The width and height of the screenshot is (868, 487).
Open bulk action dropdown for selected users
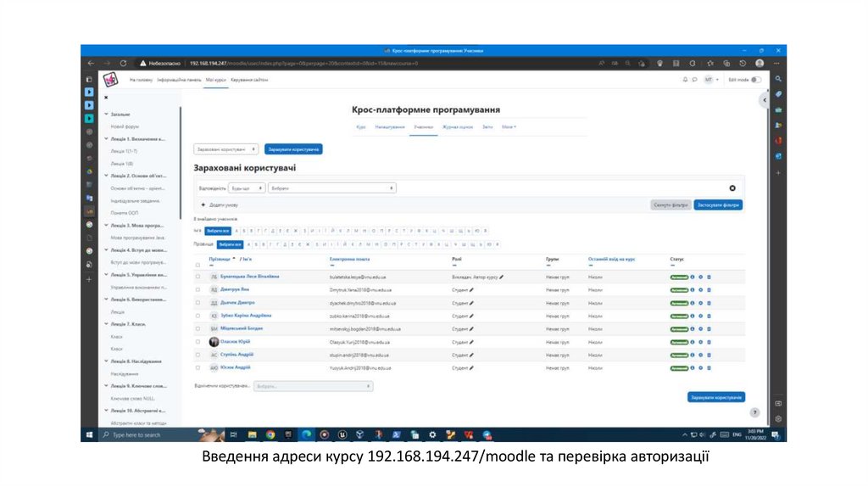314,386
